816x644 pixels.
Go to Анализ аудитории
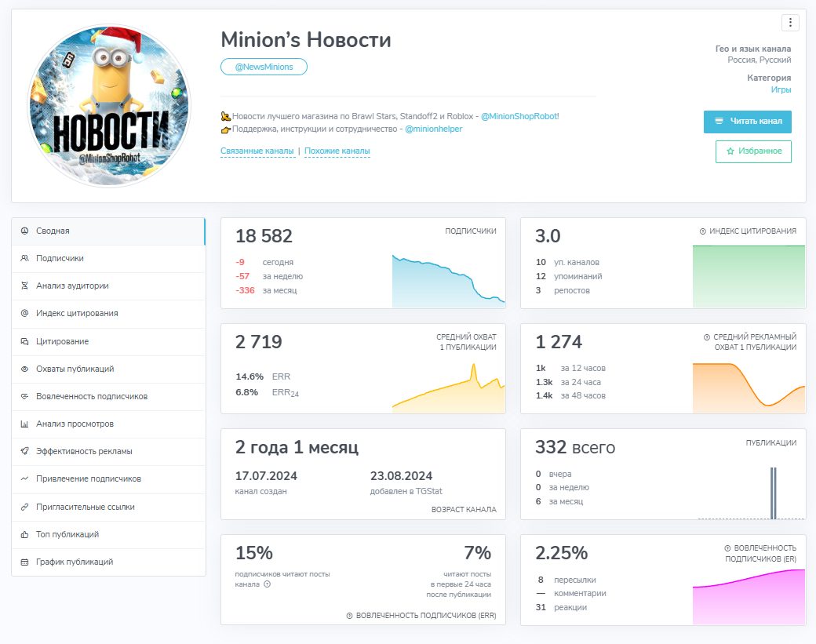(x=108, y=286)
